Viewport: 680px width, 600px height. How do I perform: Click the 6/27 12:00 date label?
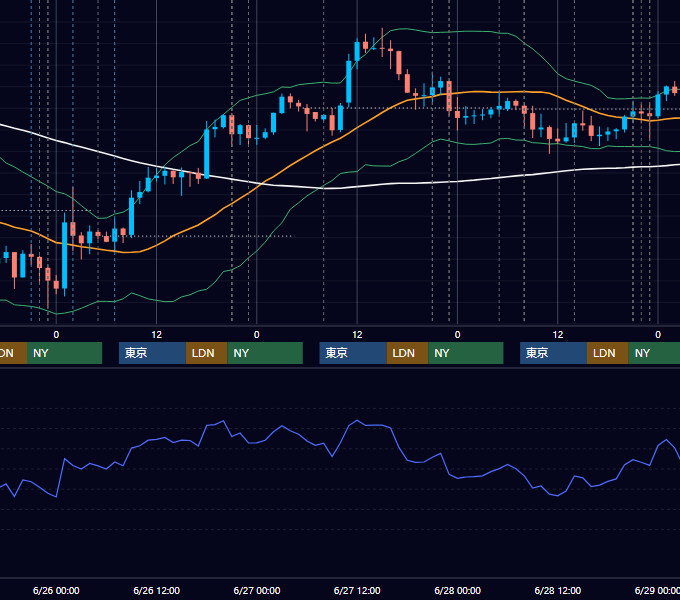tap(357, 590)
